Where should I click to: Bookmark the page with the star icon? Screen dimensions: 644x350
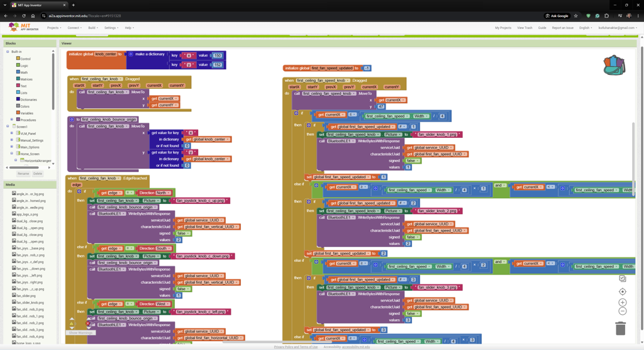coord(576,16)
